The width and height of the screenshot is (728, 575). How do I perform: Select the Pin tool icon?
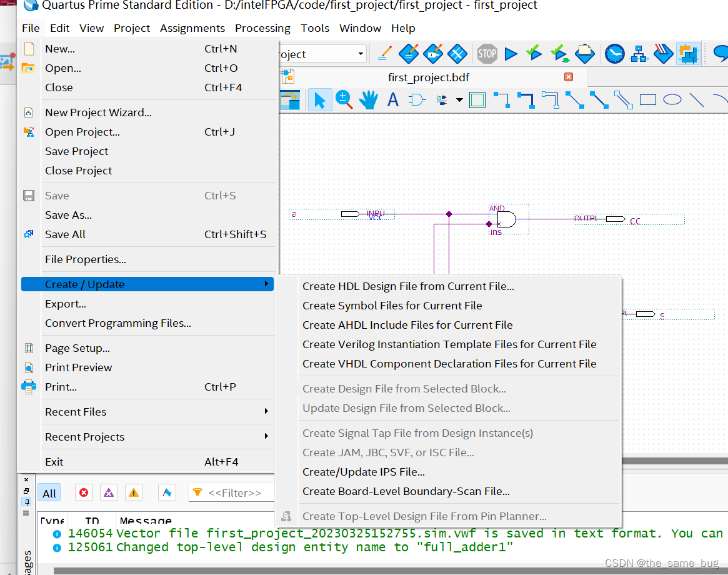coord(442,100)
